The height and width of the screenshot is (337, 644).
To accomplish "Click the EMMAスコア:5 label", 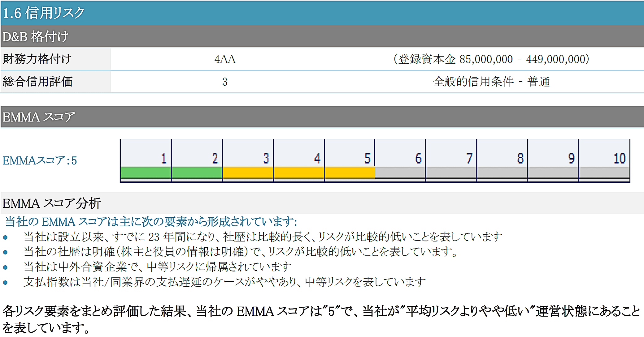I will click(x=40, y=160).
